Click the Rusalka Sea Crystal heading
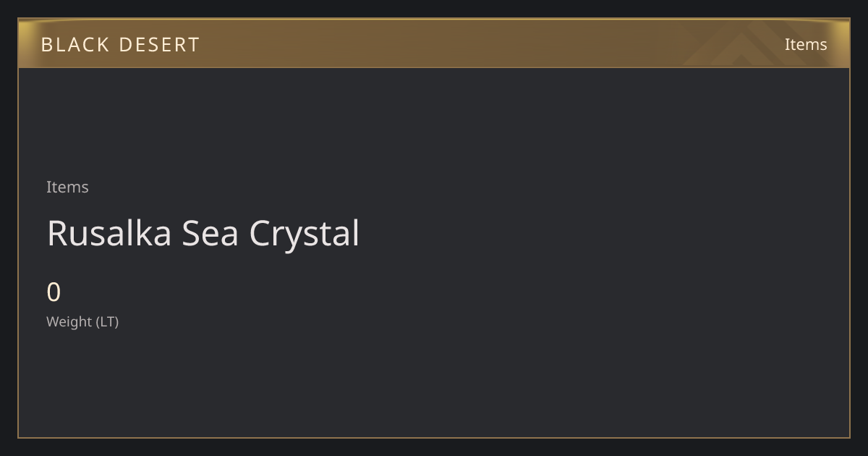Screen dimensions: 868x456 [x=203, y=233]
